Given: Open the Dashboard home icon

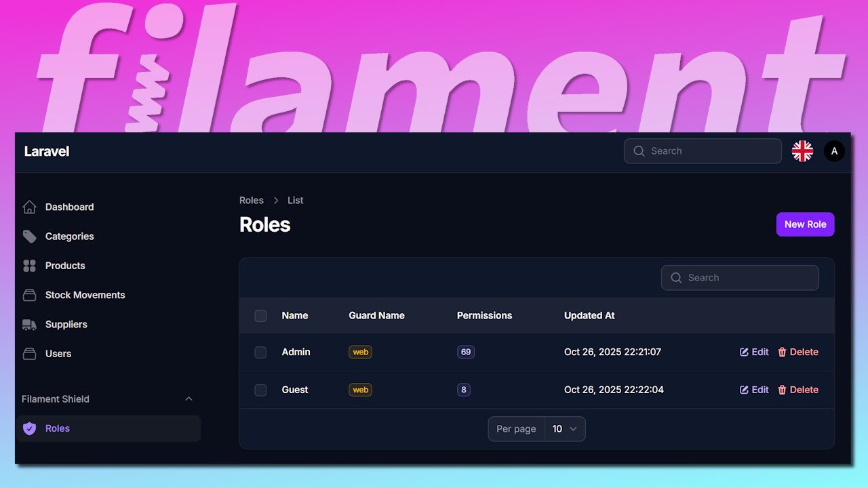Looking at the screenshot, I should (29, 207).
